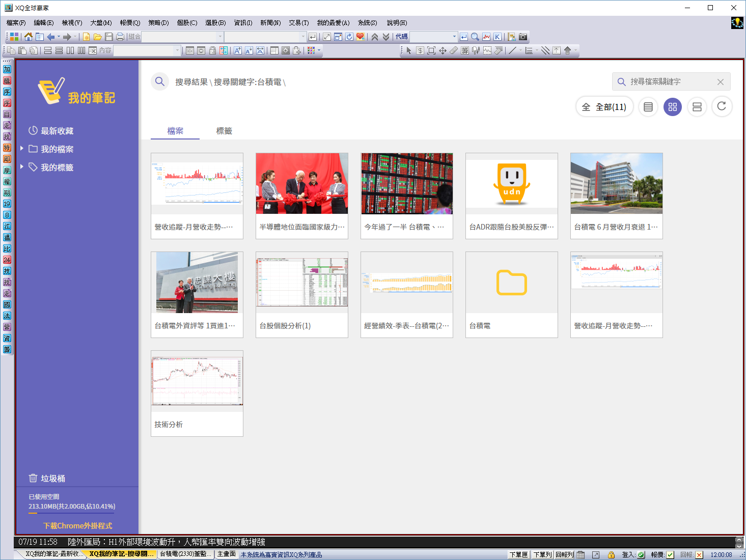Click the 下單匣 status bar button
Screen dimensions: 746x560
[x=519, y=555]
